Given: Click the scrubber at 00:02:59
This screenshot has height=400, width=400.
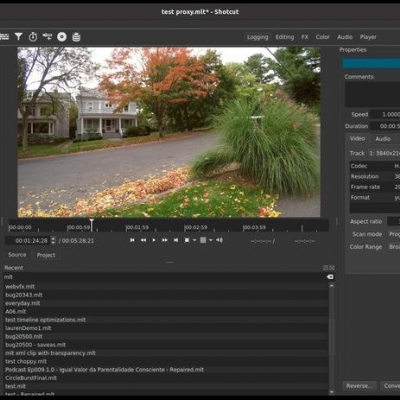Looking at the screenshot, I should pos(196,227).
